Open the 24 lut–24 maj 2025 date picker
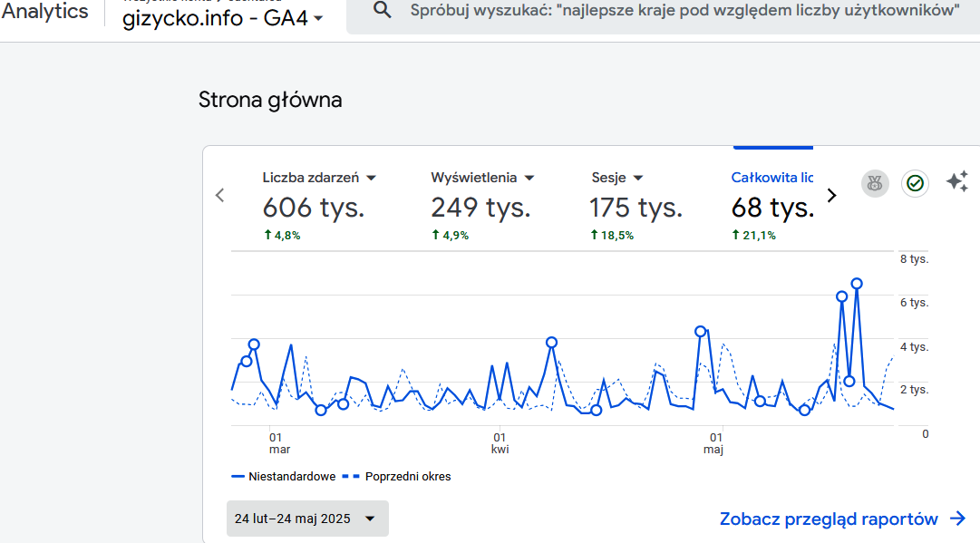The image size is (980, 543). (x=307, y=519)
